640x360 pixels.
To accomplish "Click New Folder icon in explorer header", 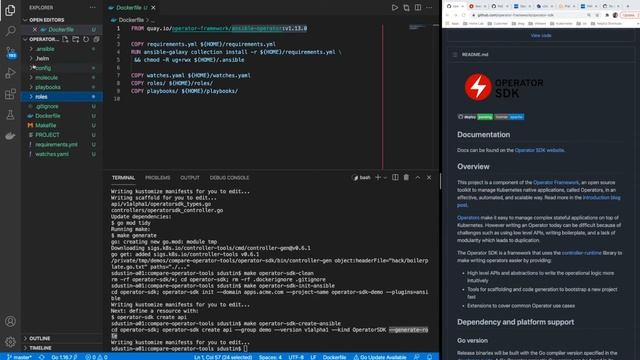I will 76,39.
